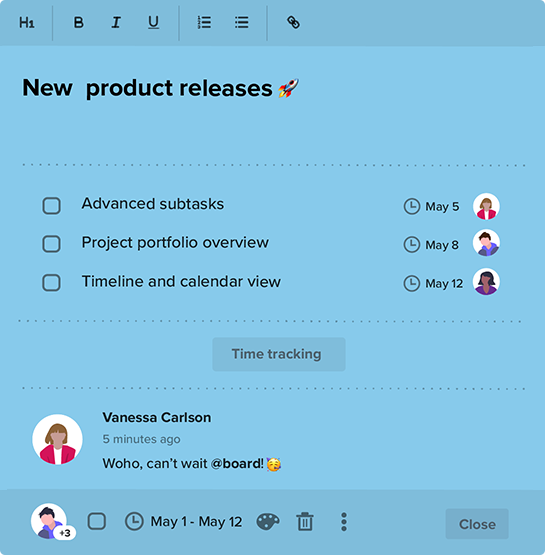The height and width of the screenshot is (555, 545).
Task: Mark card complete in bottom bar
Action: click(x=97, y=521)
